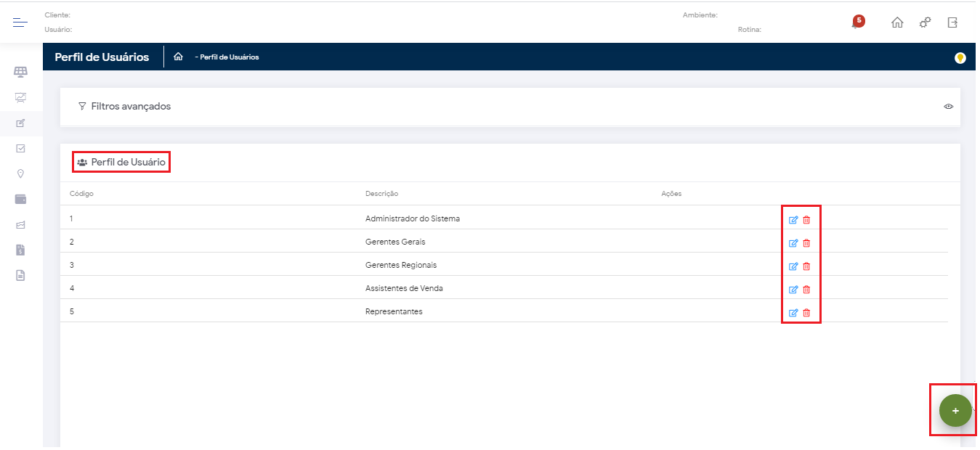
Task: Go to home via the breadcrumb house icon
Action: pos(178,57)
